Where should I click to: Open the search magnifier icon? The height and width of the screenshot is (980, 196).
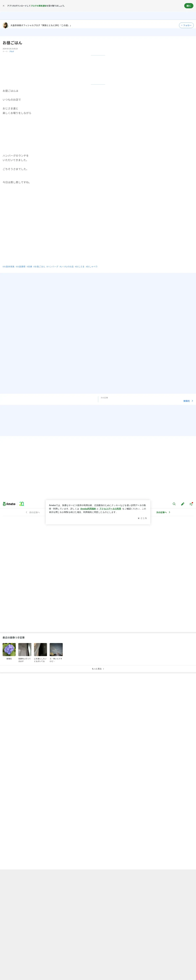[x=174, y=504]
